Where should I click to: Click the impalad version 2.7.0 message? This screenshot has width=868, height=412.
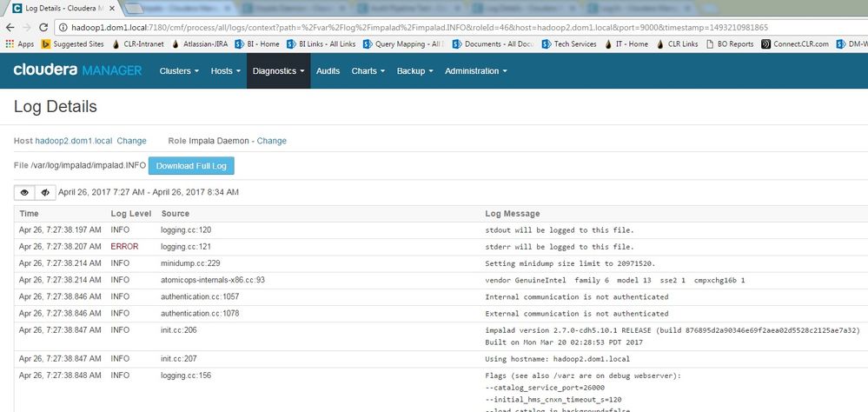pos(672,336)
